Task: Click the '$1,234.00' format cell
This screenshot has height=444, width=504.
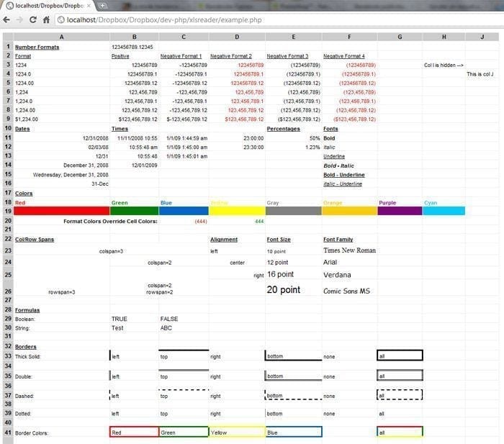Action: point(27,119)
